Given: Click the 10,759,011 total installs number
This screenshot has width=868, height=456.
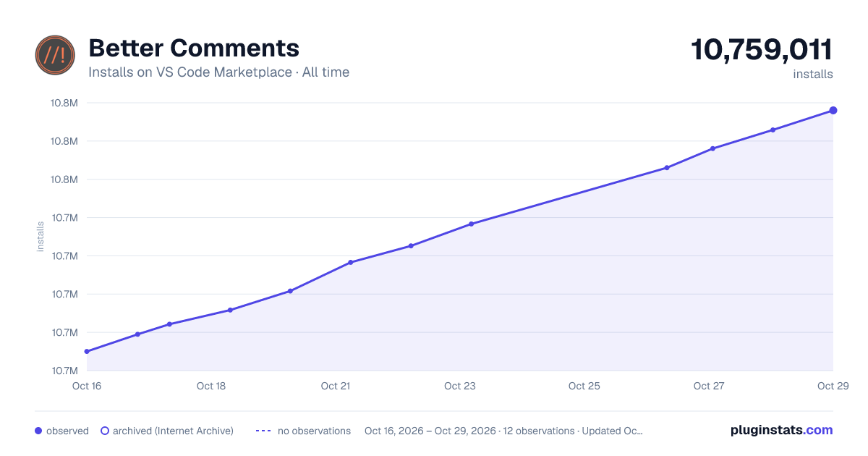Looking at the screenshot, I should (762, 49).
